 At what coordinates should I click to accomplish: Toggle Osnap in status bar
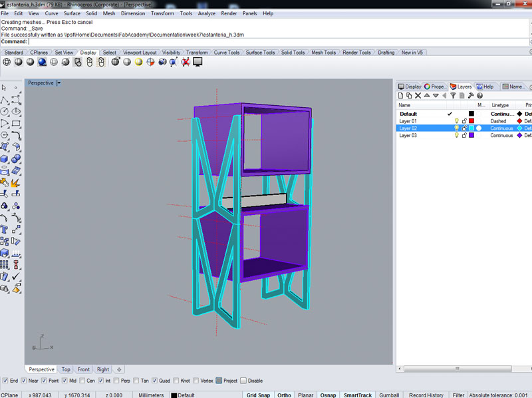(x=328, y=395)
